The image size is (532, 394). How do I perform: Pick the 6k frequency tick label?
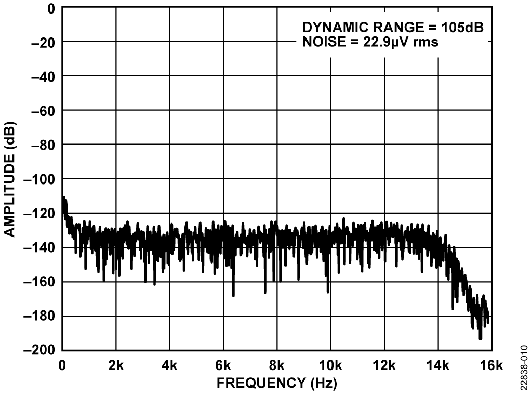pyautogui.click(x=223, y=364)
